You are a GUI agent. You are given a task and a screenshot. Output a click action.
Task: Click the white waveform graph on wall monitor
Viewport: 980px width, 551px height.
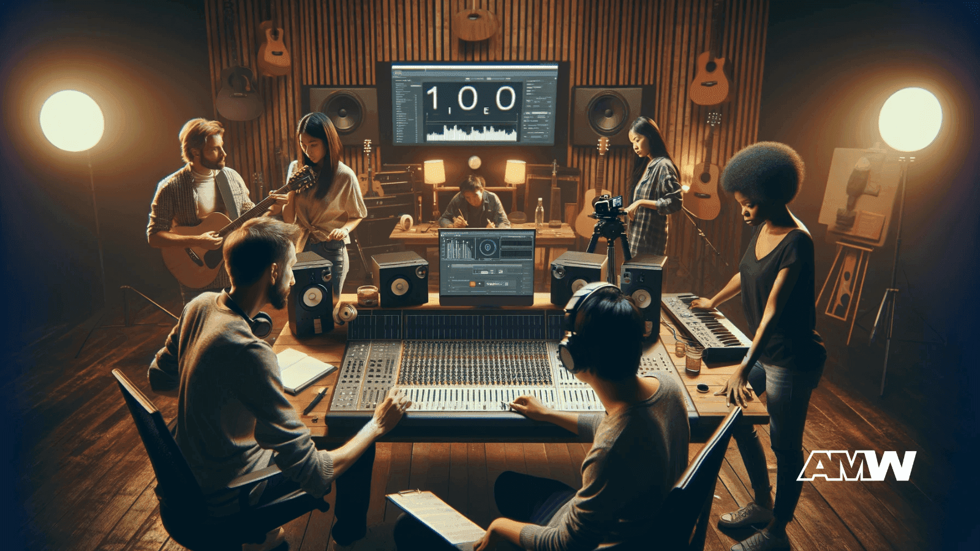point(472,133)
